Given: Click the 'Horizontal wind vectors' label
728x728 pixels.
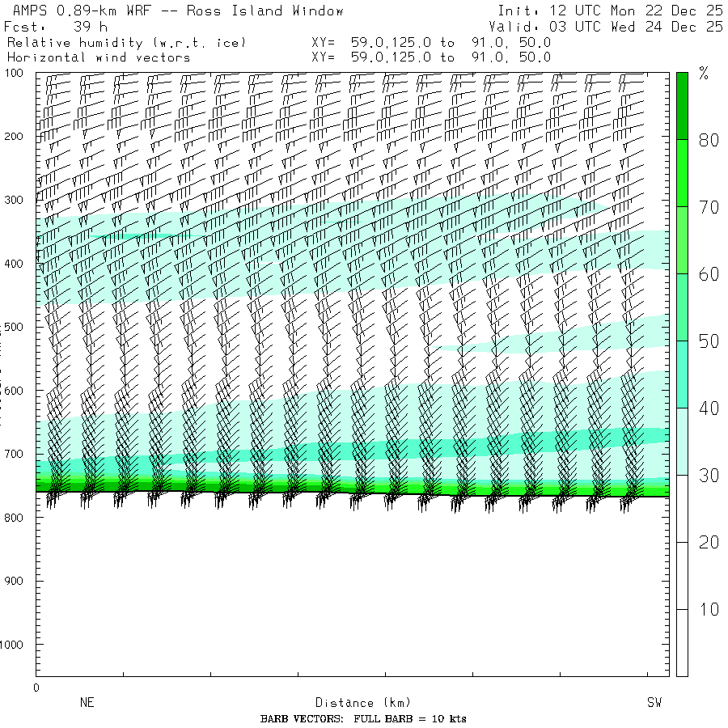Looking at the screenshot, I should coord(99,57).
